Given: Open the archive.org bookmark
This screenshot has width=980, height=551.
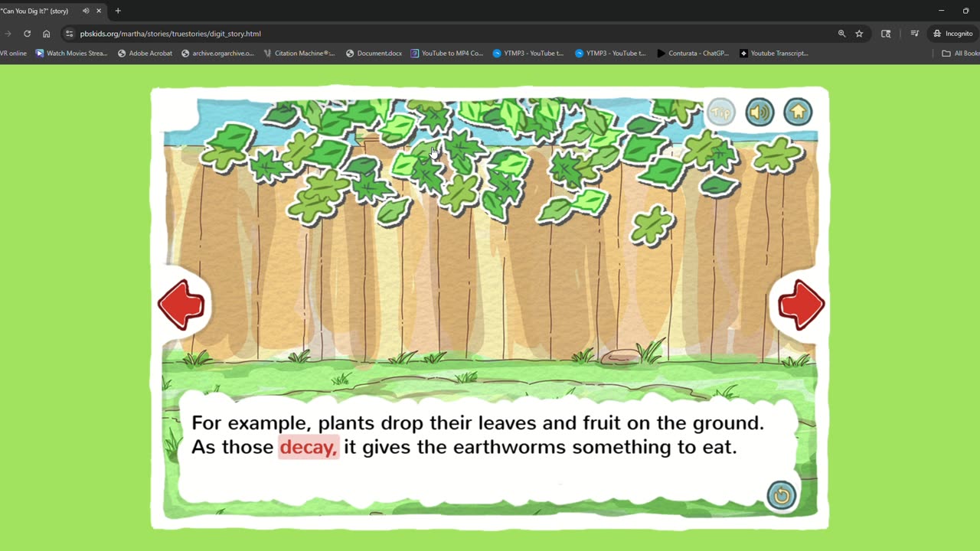Looking at the screenshot, I should point(217,54).
